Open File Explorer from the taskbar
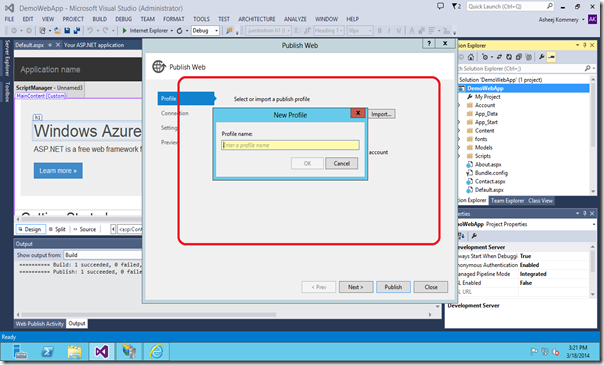 [75, 352]
